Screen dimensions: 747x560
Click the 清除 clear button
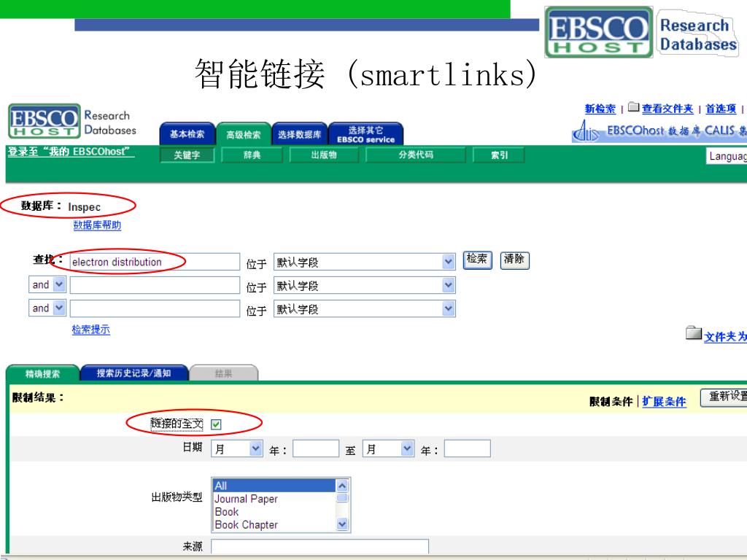(514, 260)
